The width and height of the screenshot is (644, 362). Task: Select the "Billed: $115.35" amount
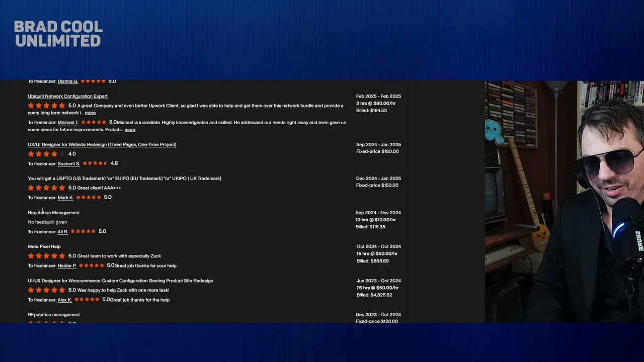point(370,227)
